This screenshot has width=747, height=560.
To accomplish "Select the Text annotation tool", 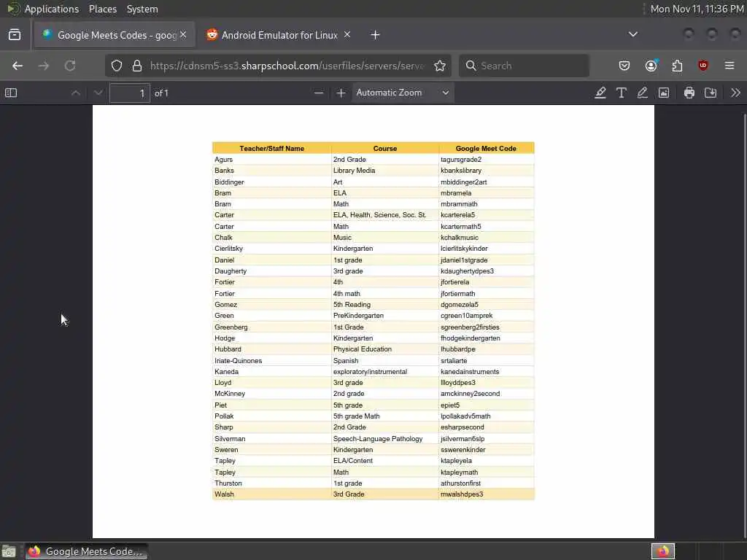I will click(622, 93).
